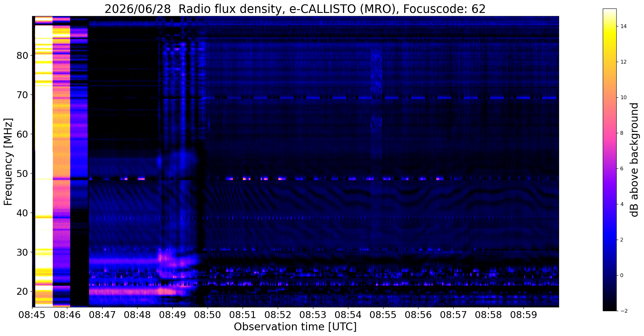Click the colorbar tick label 10

[x=623, y=98]
